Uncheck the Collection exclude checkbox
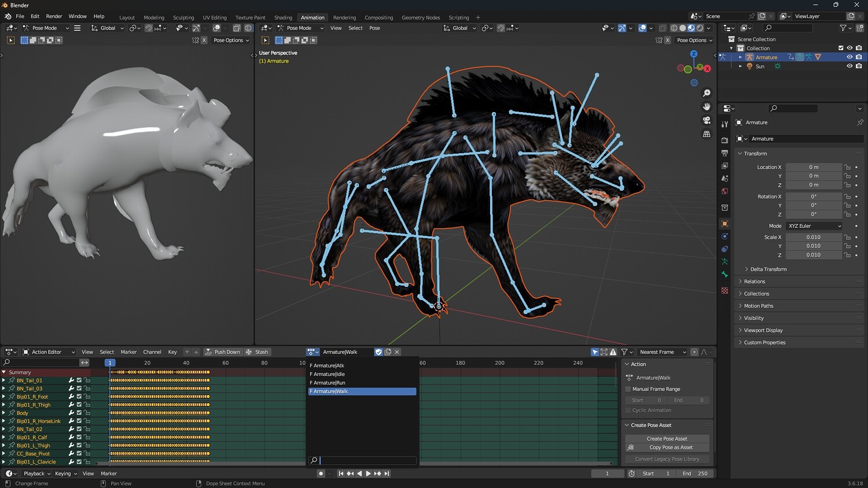 841,48
